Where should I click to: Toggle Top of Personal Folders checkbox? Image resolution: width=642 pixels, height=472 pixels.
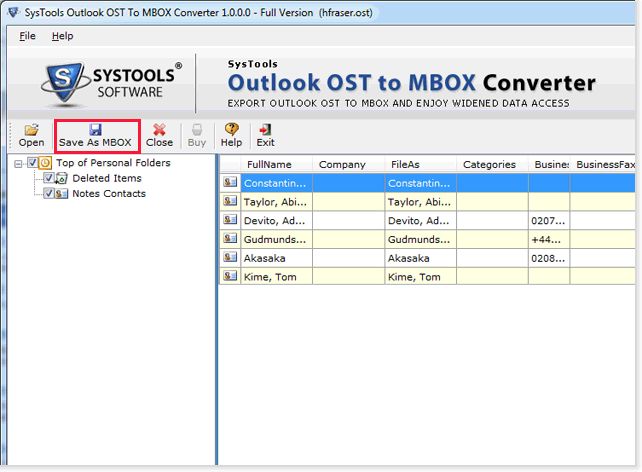33,163
